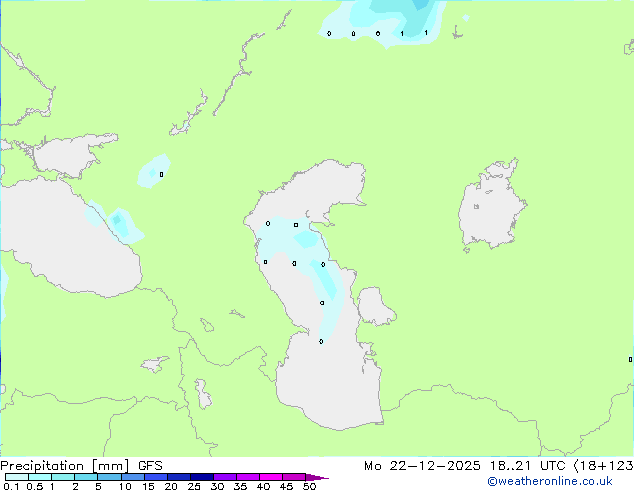Click the 2–5 mm legend swatch
This screenshot has height=490, width=634.
(86, 477)
